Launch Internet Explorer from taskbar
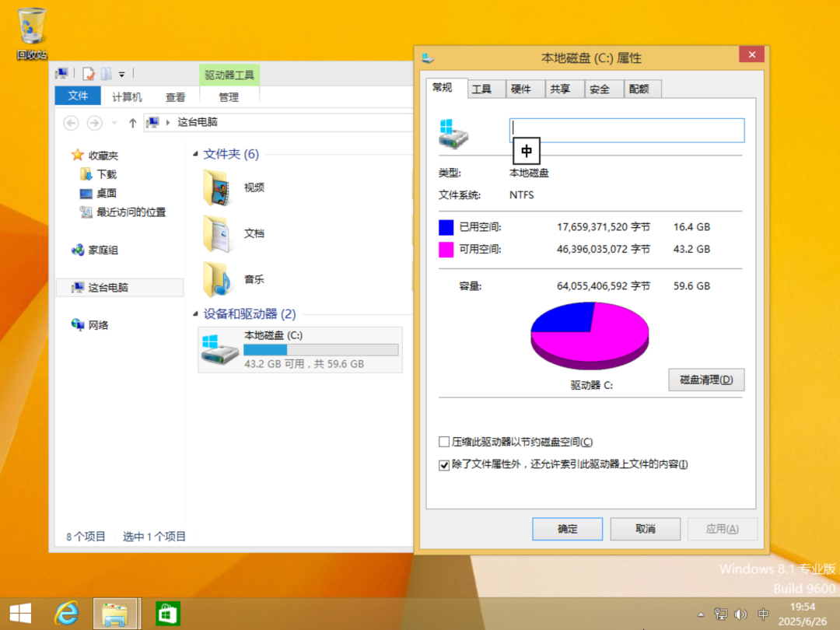Image resolution: width=840 pixels, height=630 pixels. [66, 614]
